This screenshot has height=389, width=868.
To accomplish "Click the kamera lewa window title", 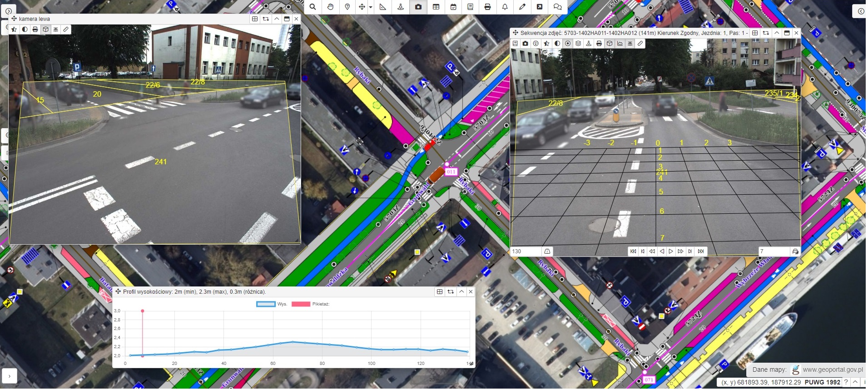I will [35, 19].
